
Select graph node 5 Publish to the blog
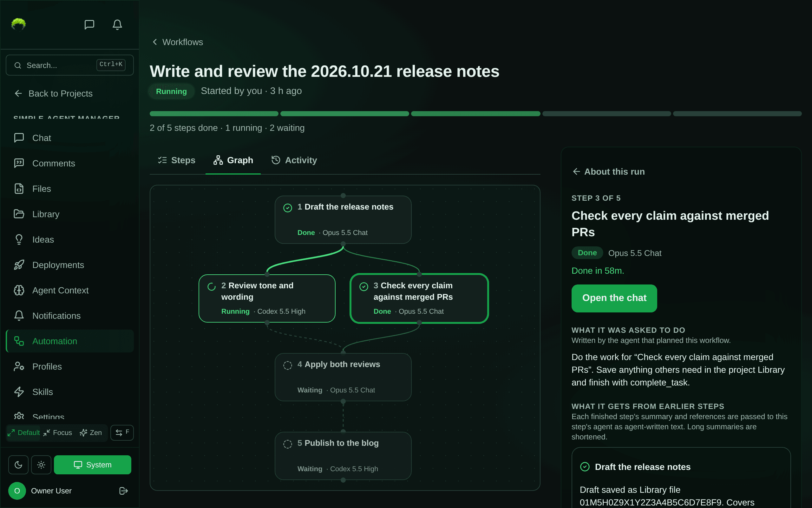tap(343, 456)
